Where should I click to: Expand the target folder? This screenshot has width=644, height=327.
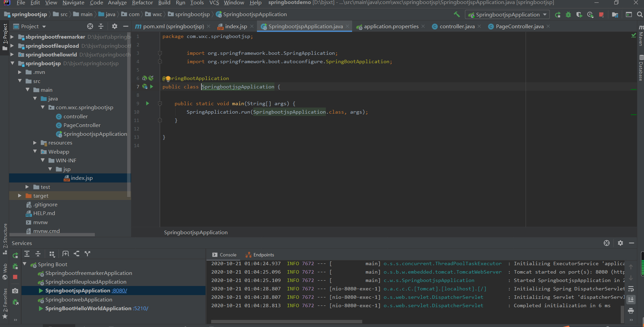click(20, 196)
